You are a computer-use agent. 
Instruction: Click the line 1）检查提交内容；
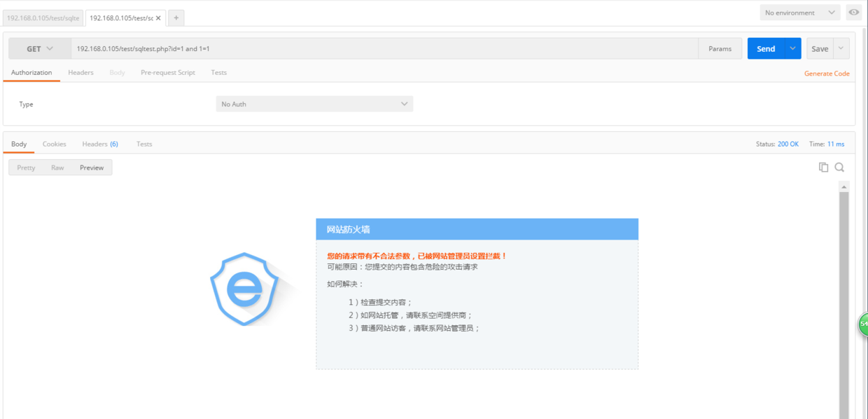point(381,303)
